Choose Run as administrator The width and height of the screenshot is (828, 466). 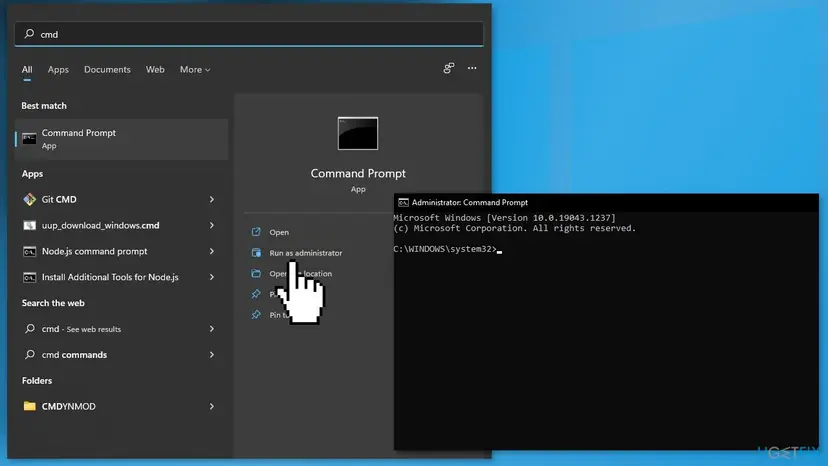pyautogui.click(x=306, y=253)
